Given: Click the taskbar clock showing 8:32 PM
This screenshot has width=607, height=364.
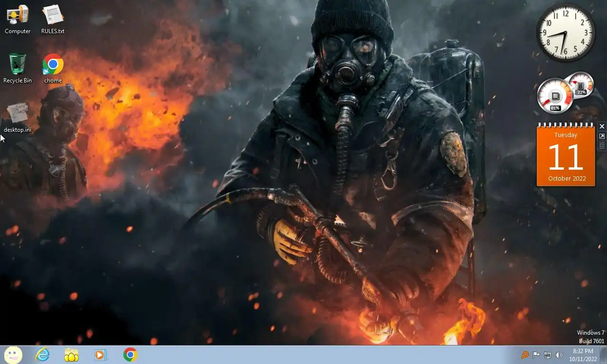Looking at the screenshot, I should [x=583, y=355].
